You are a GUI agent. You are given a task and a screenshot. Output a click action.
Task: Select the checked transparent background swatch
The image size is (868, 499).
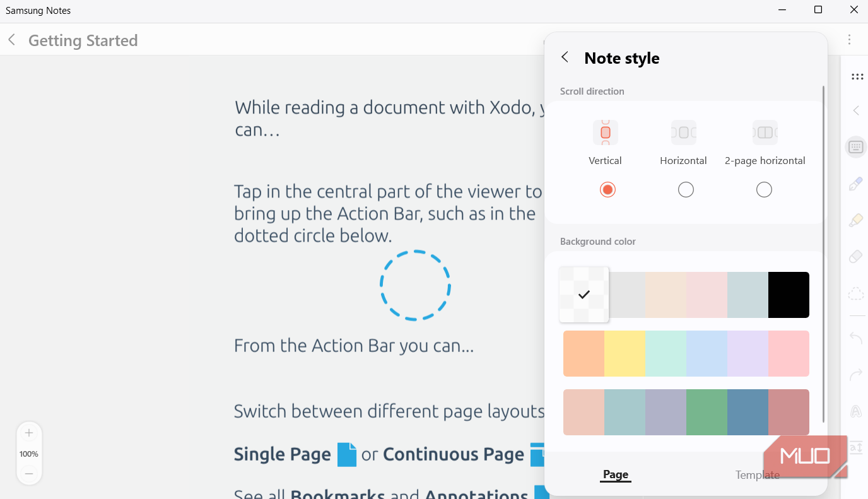pyautogui.click(x=584, y=295)
